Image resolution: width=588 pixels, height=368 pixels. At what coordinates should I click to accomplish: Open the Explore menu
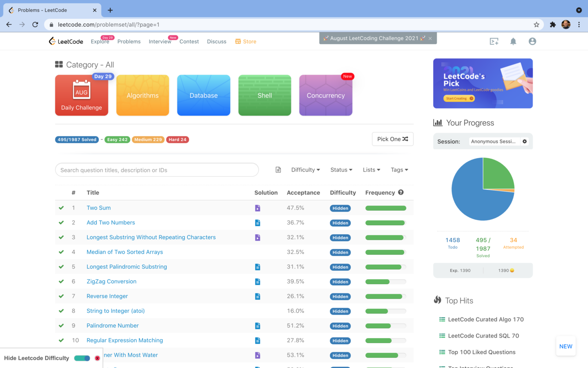(100, 41)
